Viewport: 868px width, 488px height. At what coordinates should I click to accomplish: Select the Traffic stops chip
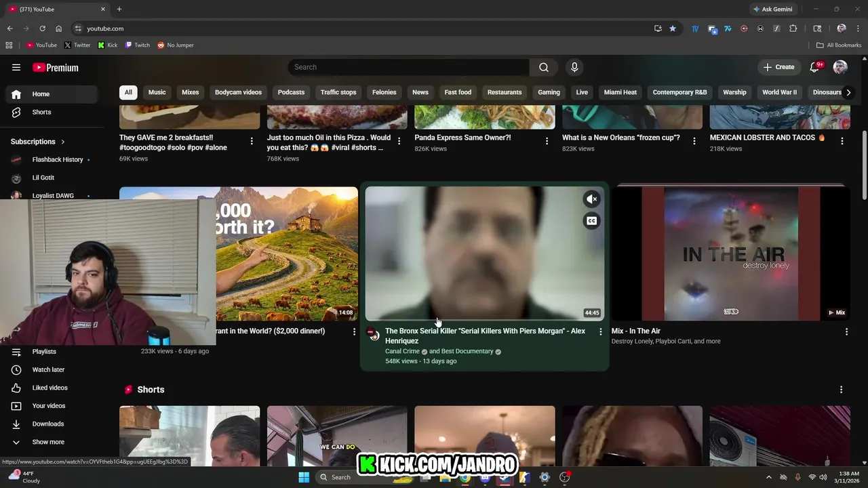338,92
